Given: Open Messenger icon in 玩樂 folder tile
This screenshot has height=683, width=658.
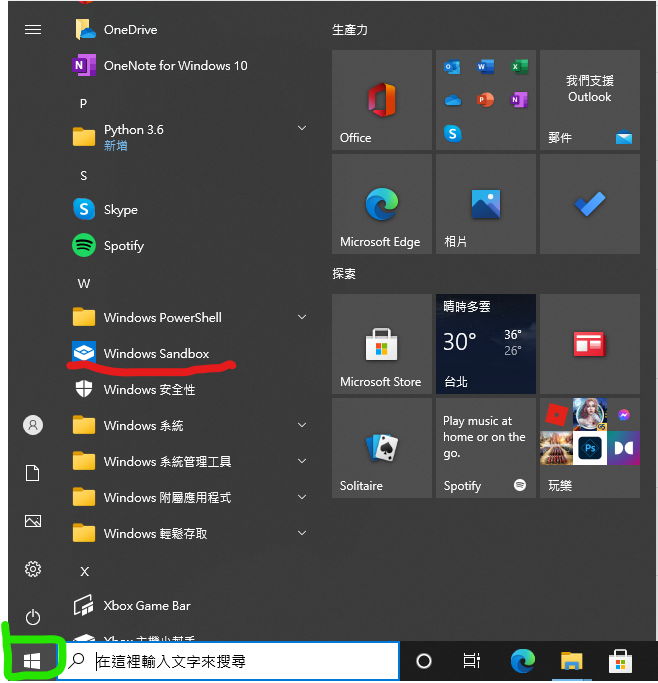Looking at the screenshot, I should point(624,415).
